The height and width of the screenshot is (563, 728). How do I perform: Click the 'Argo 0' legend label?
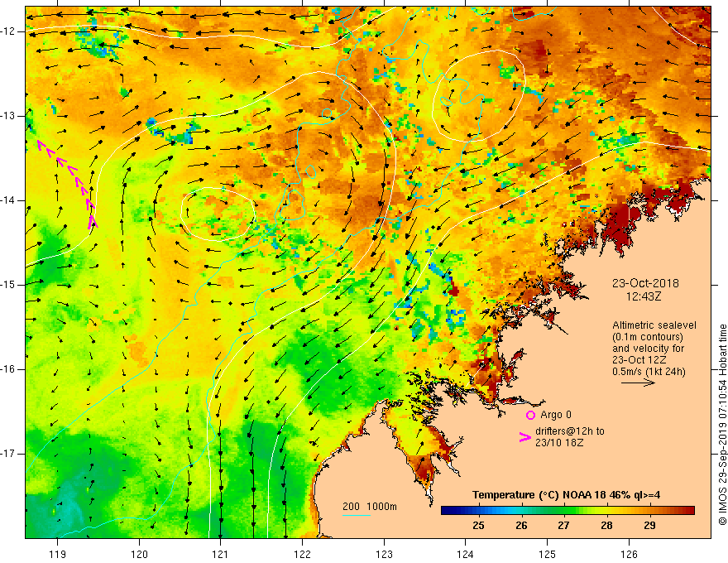pyautogui.click(x=556, y=415)
